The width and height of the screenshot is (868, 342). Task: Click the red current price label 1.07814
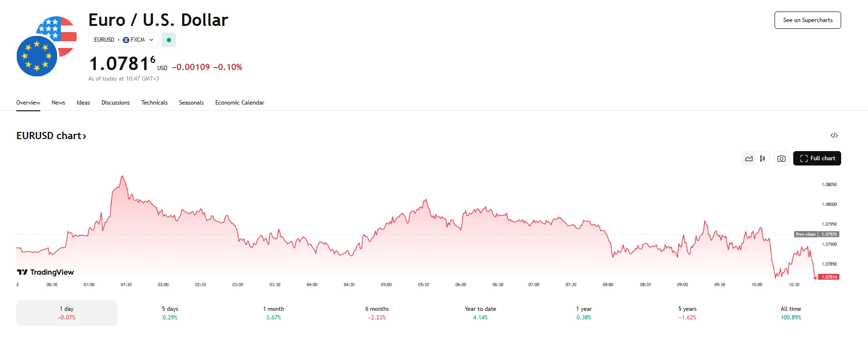click(829, 277)
